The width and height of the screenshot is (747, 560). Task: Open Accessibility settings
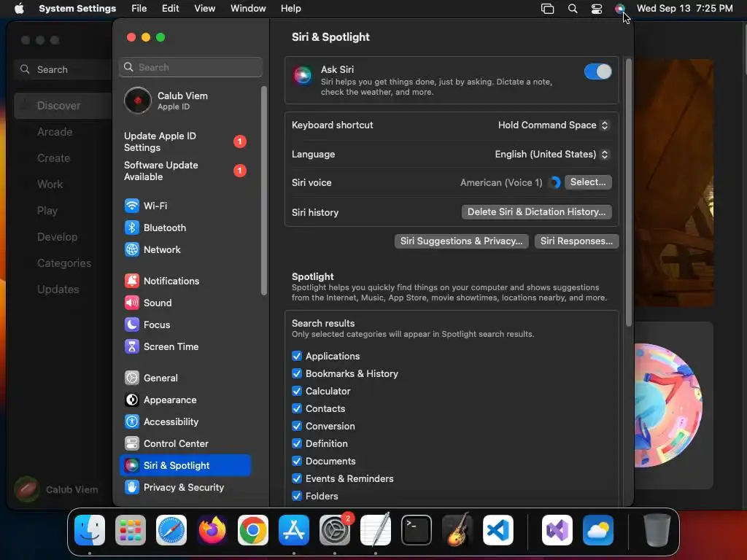pos(185,422)
